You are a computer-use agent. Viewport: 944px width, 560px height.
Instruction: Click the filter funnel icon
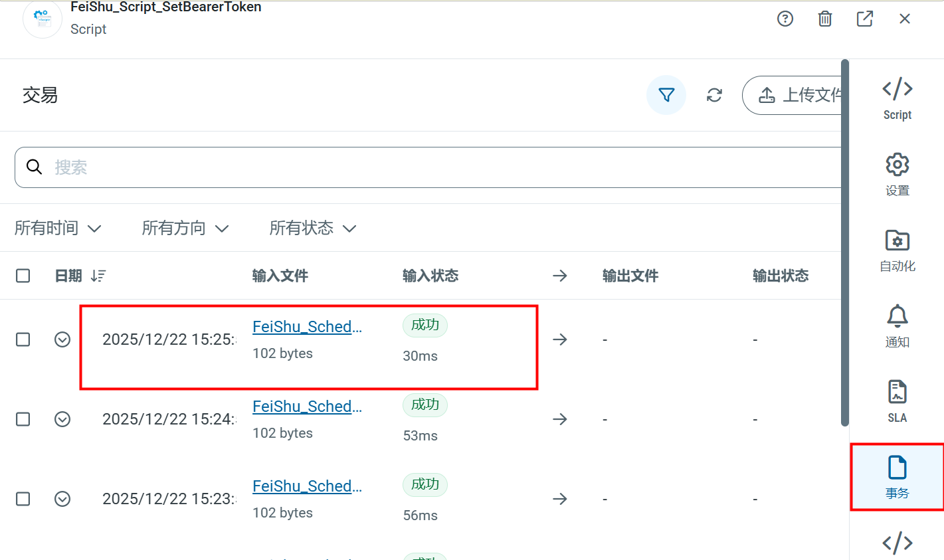tap(666, 95)
